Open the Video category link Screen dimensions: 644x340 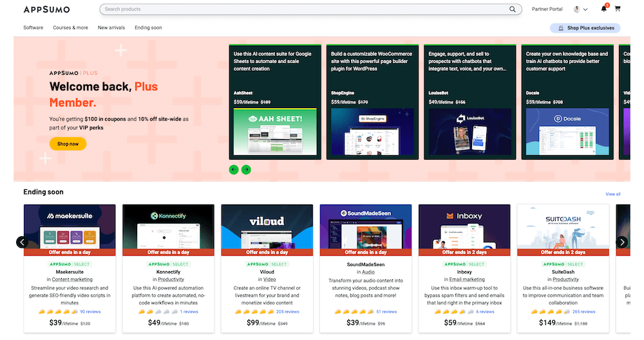(x=269, y=279)
